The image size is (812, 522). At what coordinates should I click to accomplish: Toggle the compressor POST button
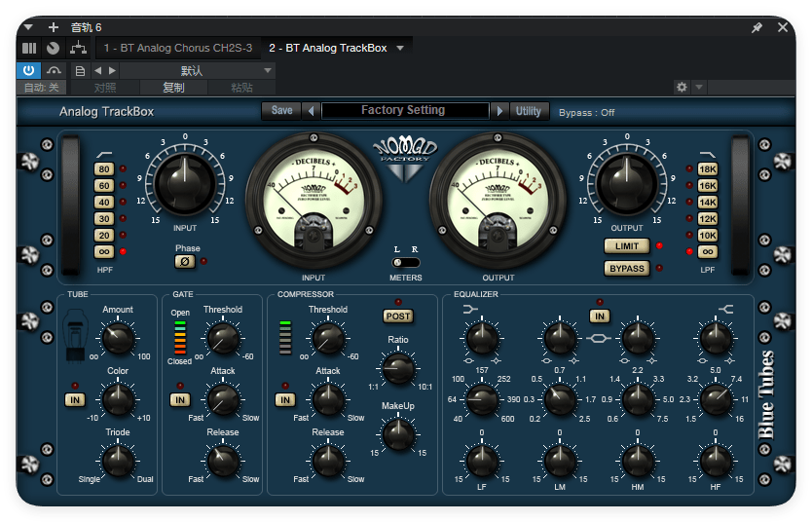[x=398, y=316]
